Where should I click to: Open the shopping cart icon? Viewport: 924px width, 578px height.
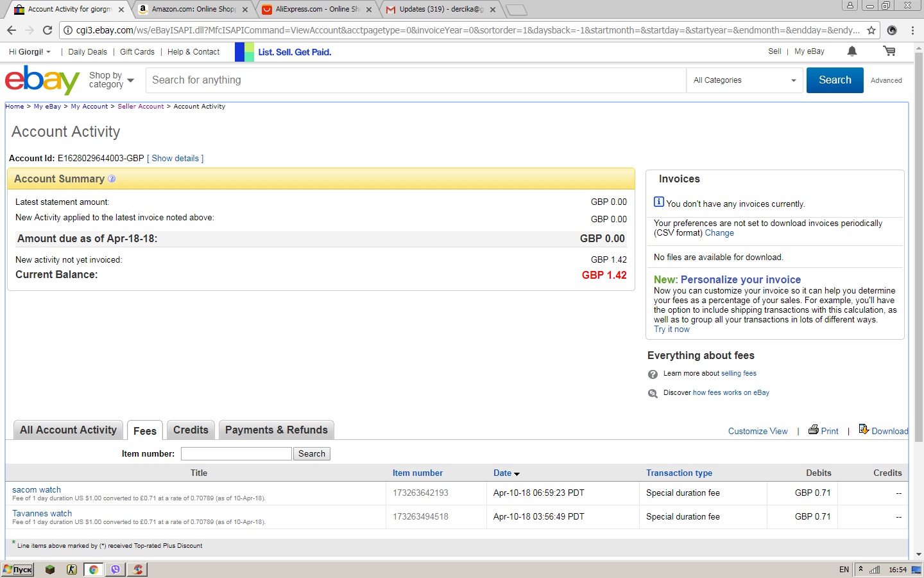pyautogui.click(x=889, y=51)
